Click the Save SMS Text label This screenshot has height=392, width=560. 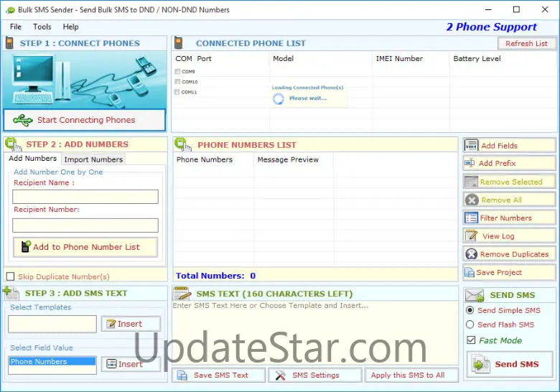point(220,375)
